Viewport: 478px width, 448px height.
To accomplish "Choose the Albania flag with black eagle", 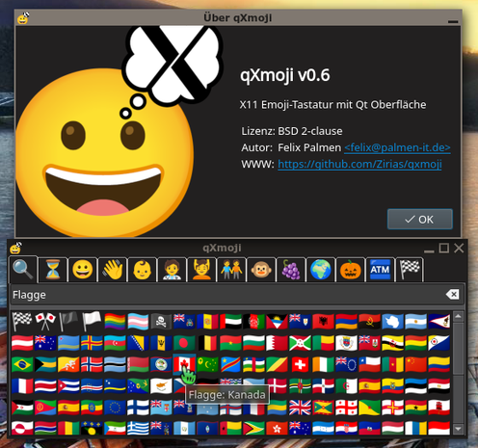I will tap(323, 322).
